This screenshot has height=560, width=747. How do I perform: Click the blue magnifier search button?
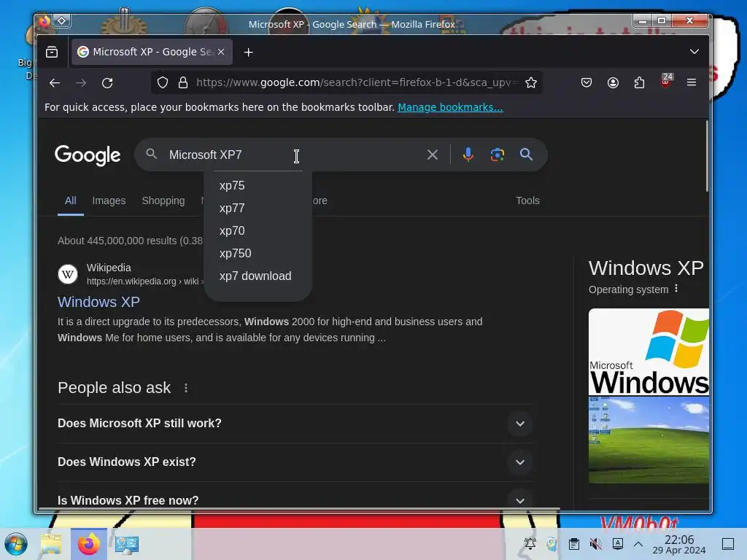(x=526, y=155)
